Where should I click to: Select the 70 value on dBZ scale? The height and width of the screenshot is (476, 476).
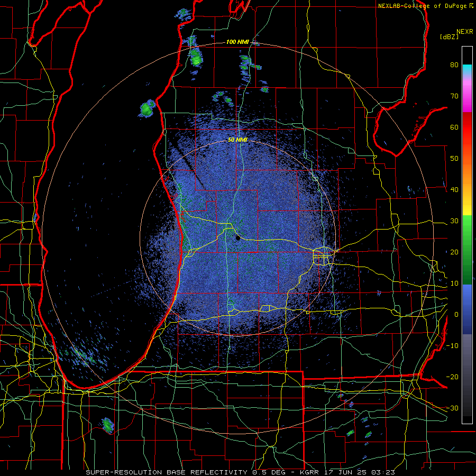(454, 96)
